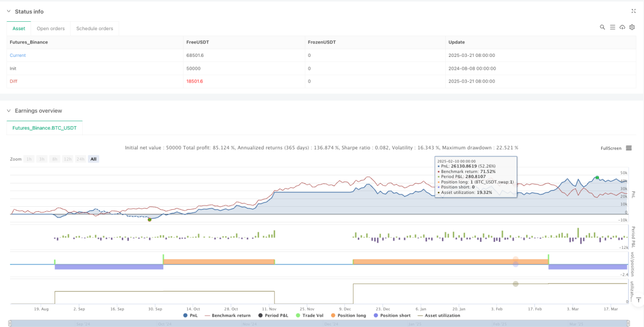Viewport: 644px width, 327px height.
Task: Open the table settings gear icon
Action: [x=632, y=27]
